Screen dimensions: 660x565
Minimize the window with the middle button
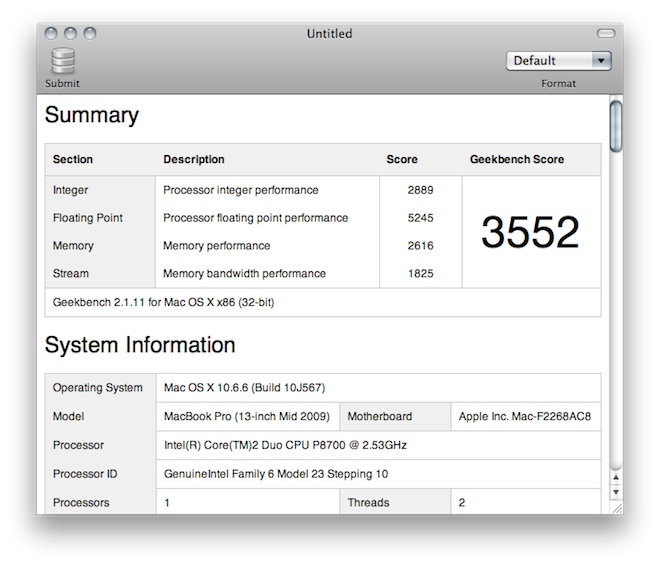tap(71, 34)
